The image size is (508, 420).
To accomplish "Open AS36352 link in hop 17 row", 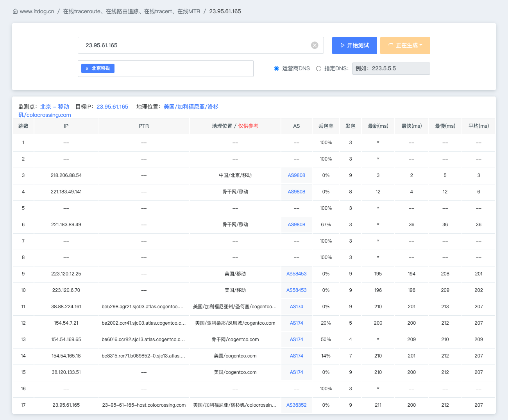I will coord(297,405).
